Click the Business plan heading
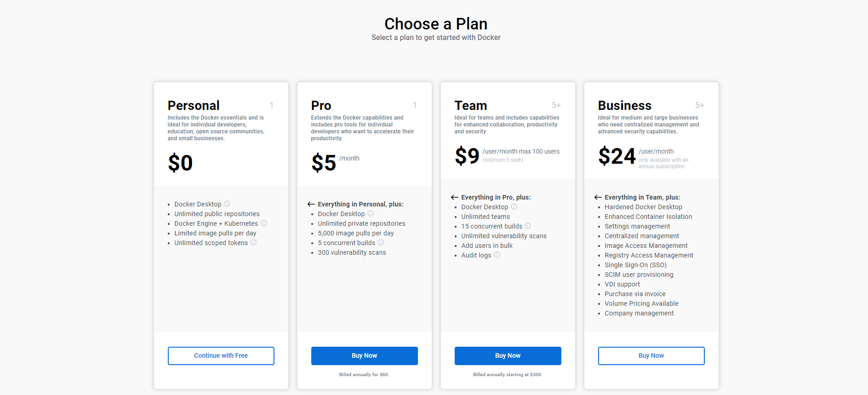Screen dimensions: 868x395 coord(624,105)
